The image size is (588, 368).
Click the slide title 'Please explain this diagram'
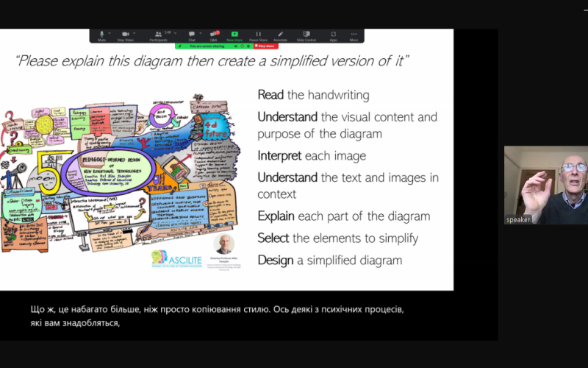[x=212, y=61]
